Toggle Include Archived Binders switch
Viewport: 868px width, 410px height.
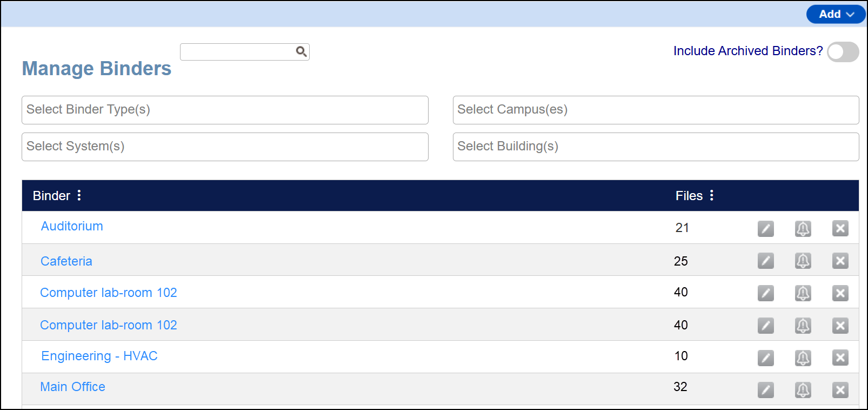coord(843,52)
